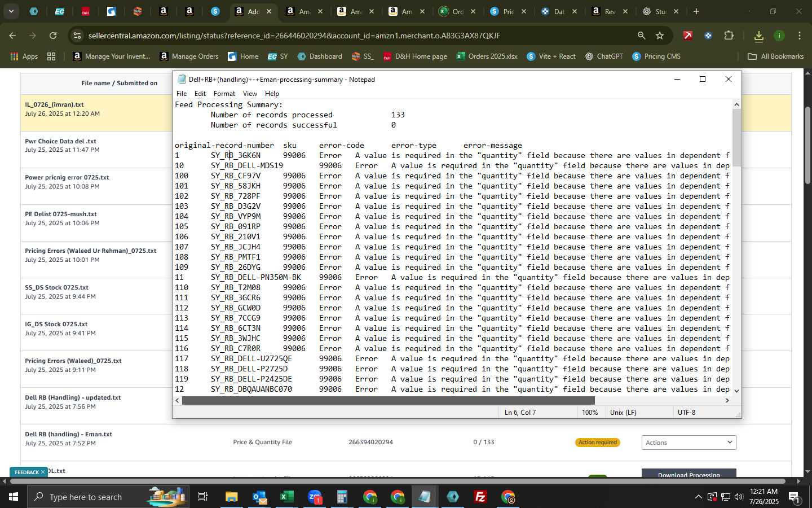
Task: Go back to the previous page
Action: click(x=12, y=36)
